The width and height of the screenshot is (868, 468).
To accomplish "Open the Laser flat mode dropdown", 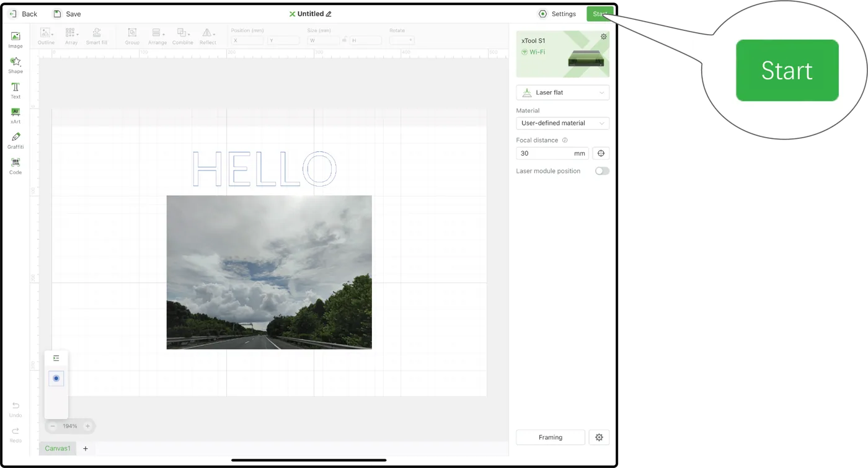I will 562,92.
